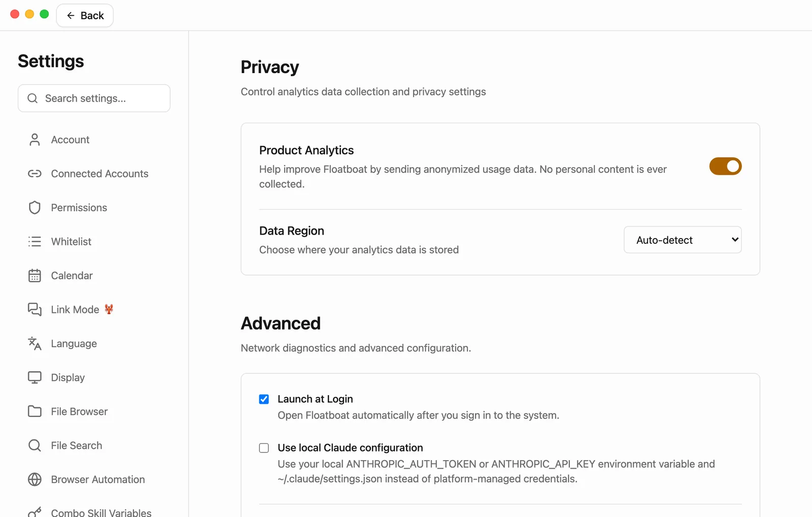The width and height of the screenshot is (812, 517).
Task: Click the Whitelist list icon
Action: 35,242
